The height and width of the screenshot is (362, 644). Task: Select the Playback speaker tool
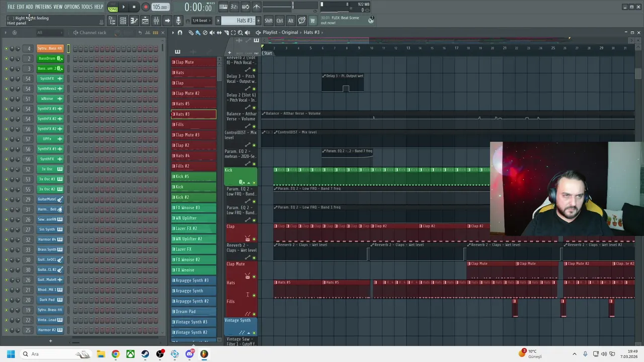(247, 33)
